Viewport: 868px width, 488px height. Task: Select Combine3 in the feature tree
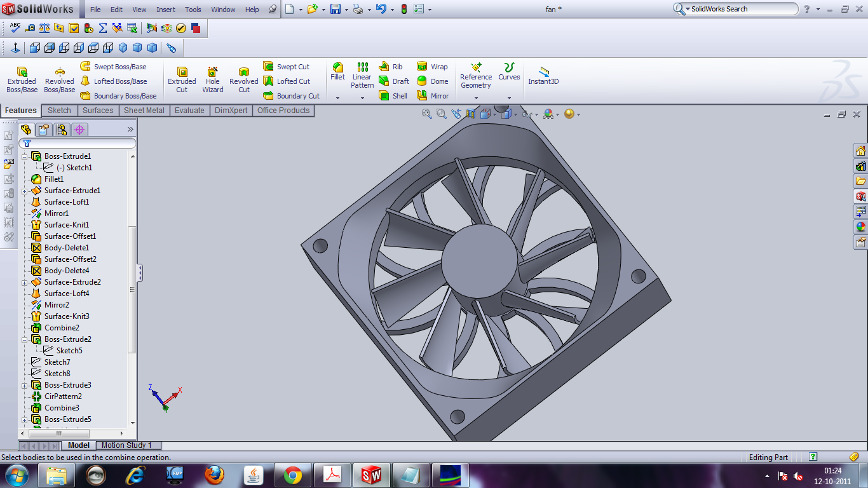pyautogui.click(x=62, y=408)
